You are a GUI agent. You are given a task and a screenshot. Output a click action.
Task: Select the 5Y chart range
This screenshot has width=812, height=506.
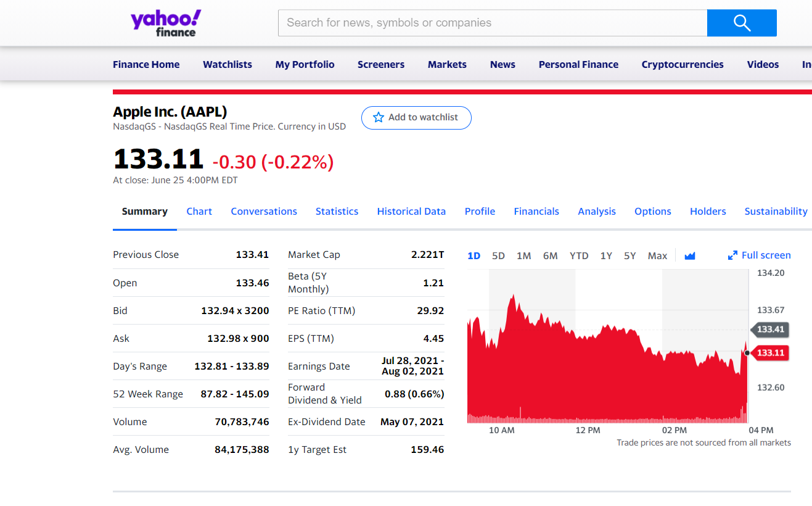[630, 255]
